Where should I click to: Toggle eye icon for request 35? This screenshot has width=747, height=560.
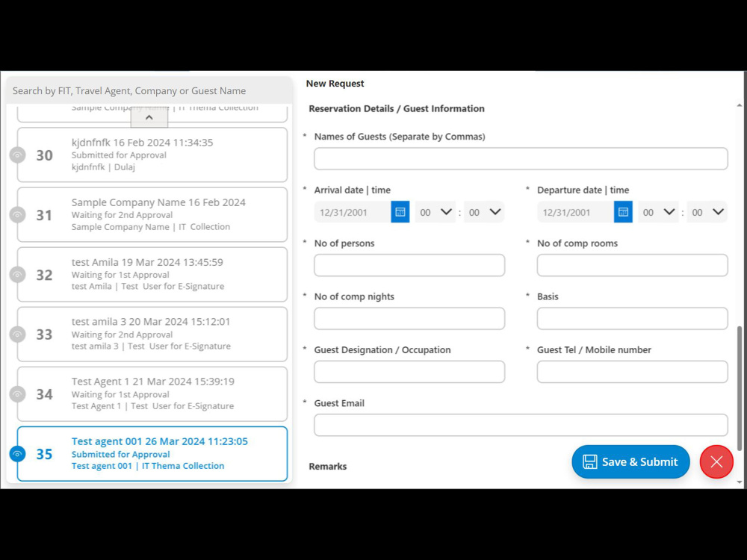18,454
